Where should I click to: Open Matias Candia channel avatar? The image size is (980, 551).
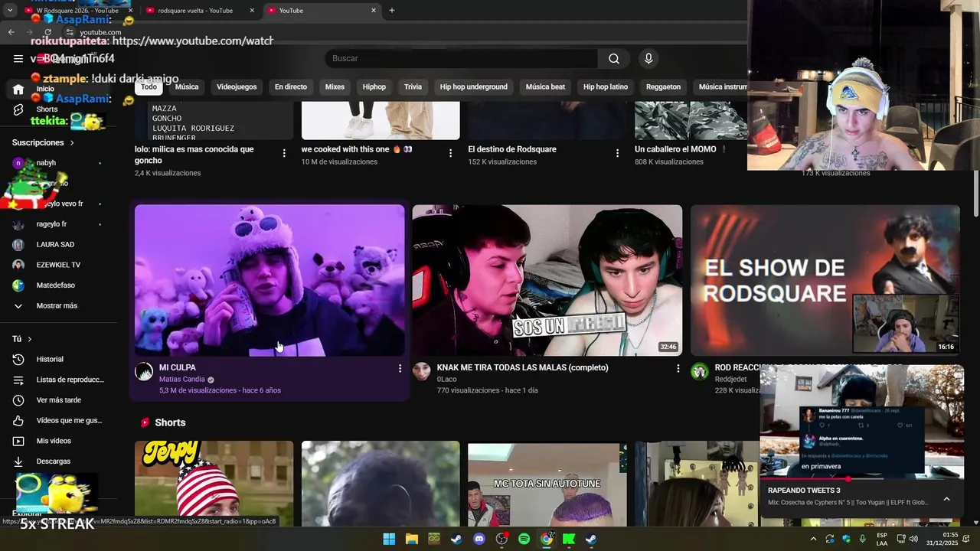pos(144,372)
